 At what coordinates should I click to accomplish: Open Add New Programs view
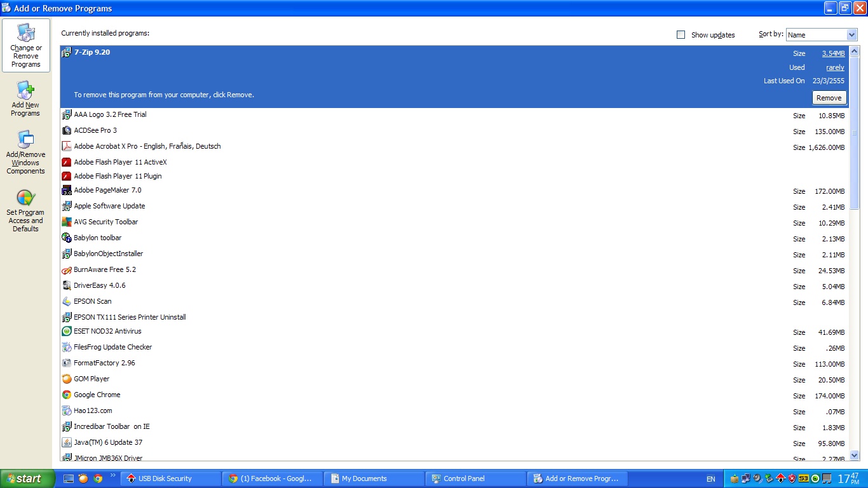point(26,99)
